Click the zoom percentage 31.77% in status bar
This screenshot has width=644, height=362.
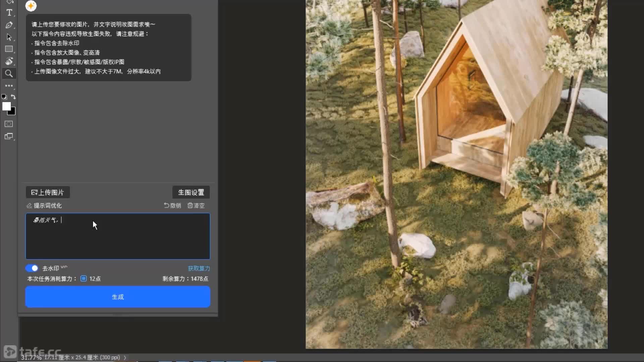coord(32,358)
